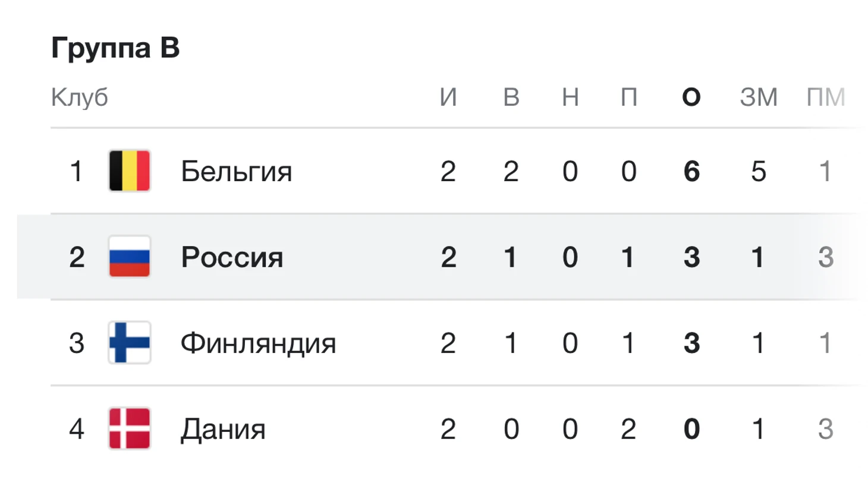Click rank number 4 in Denmark row

76,429
